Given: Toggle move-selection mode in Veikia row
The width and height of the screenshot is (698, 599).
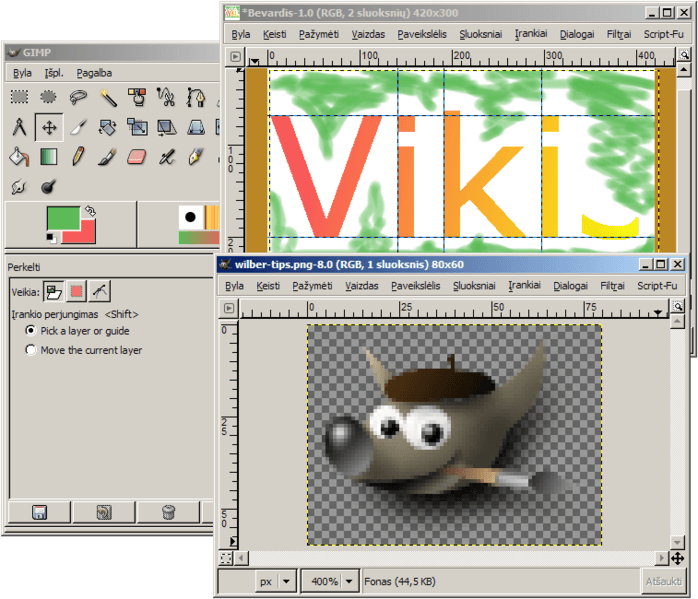Looking at the screenshot, I should click(76, 291).
